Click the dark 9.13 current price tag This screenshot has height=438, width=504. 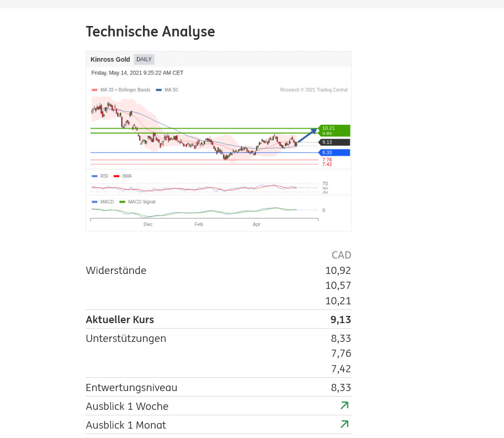[335, 142]
